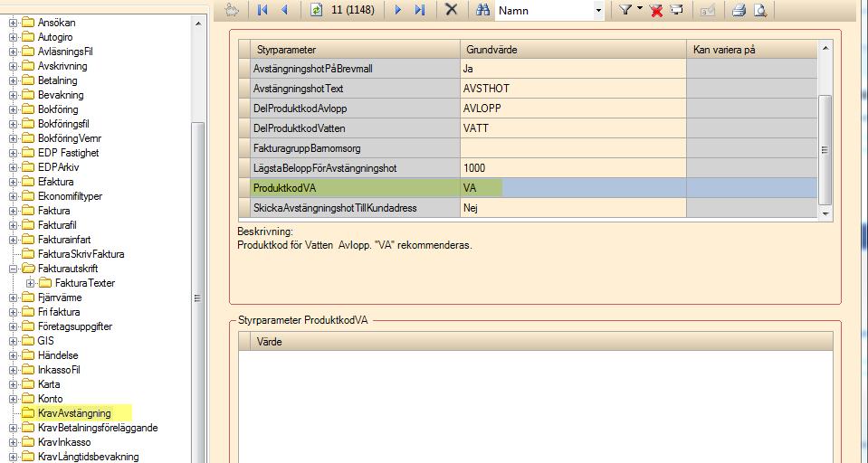Select the Efaktura tree item
The height and width of the screenshot is (463, 868).
56,182
